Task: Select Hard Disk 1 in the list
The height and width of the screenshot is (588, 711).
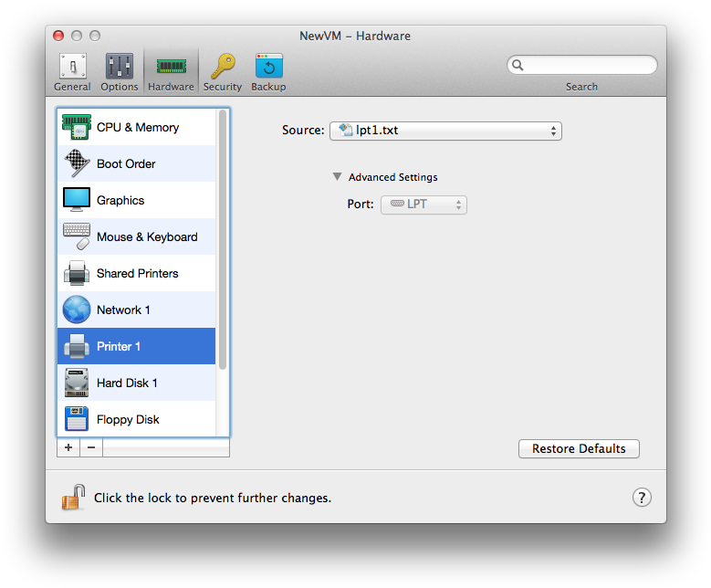Action: [137, 383]
